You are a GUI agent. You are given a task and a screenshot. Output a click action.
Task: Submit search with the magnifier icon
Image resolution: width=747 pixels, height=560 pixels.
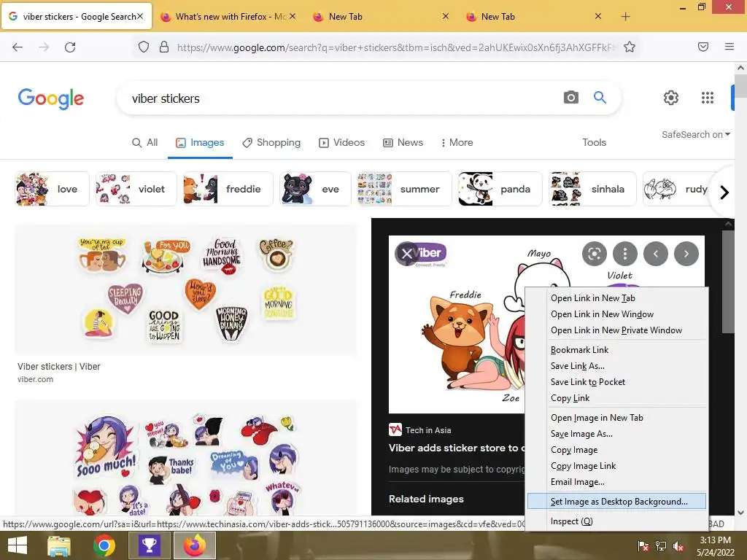(x=600, y=98)
